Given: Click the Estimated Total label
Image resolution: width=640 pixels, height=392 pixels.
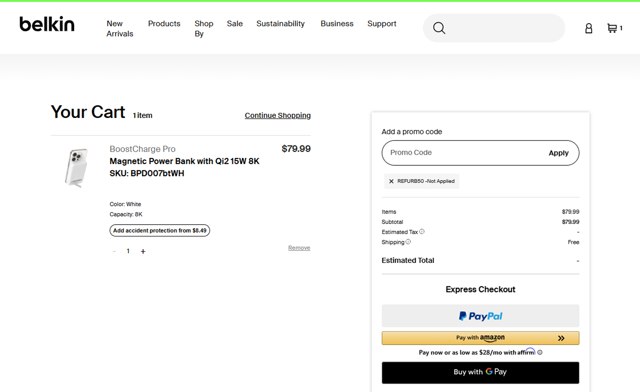Looking at the screenshot, I should click(x=408, y=261).
